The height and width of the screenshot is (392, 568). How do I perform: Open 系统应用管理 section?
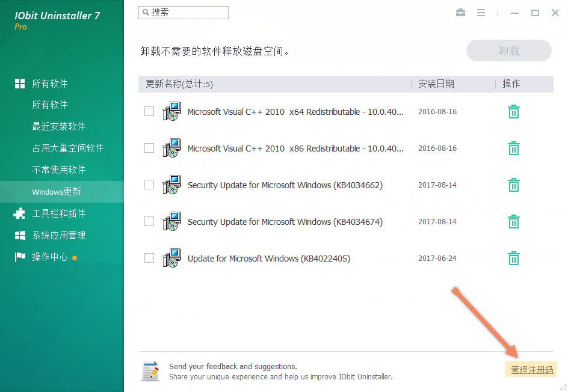[59, 235]
